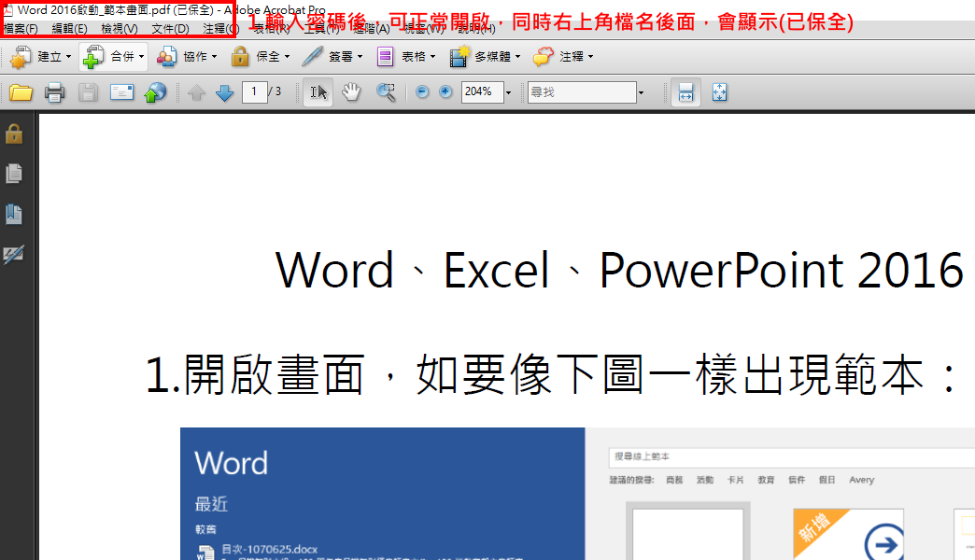Viewport: 975px width, 560px height.
Task: Click the large "Word" title in blue panel
Action: pos(232,463)
